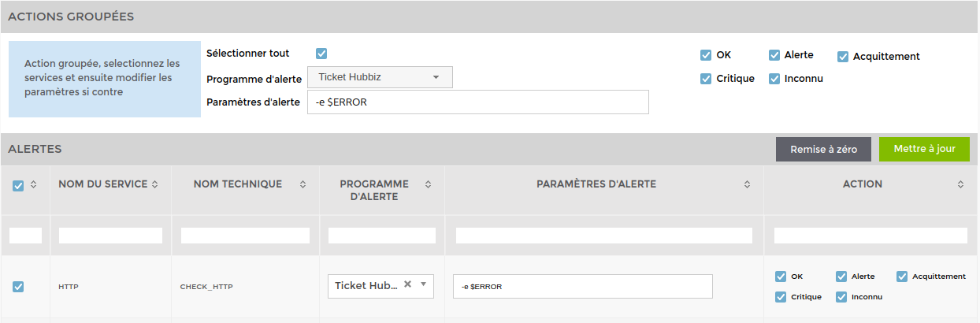The width and height of the screenshot is (980, 323).
Task: Toggle the HTTP row selection checkbox
Action: (18, 287)
